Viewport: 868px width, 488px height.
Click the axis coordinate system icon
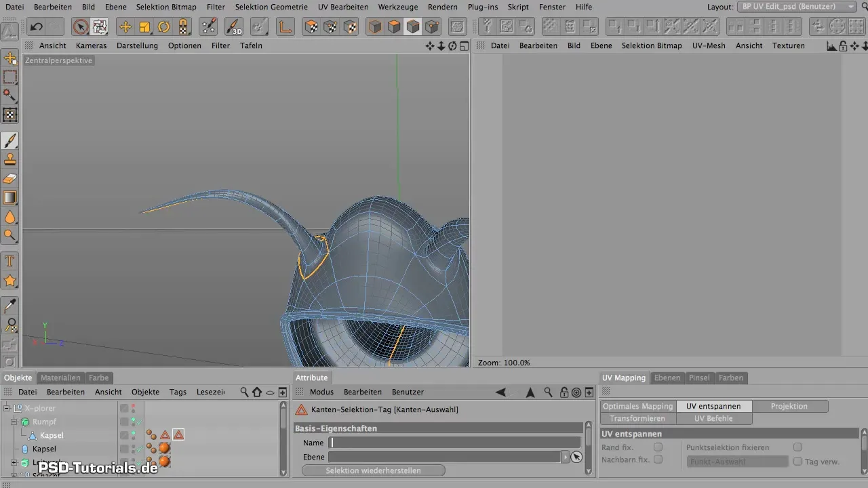[285, 27]
